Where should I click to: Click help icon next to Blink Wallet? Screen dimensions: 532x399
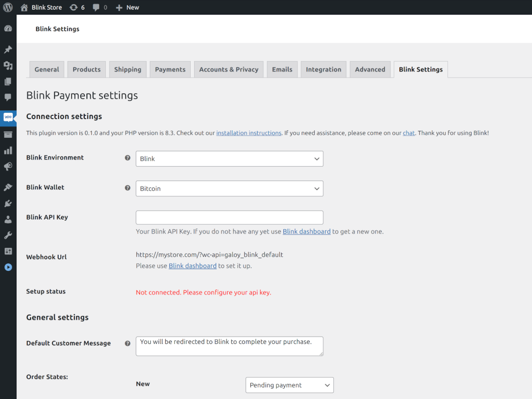(x=128, y=188)
